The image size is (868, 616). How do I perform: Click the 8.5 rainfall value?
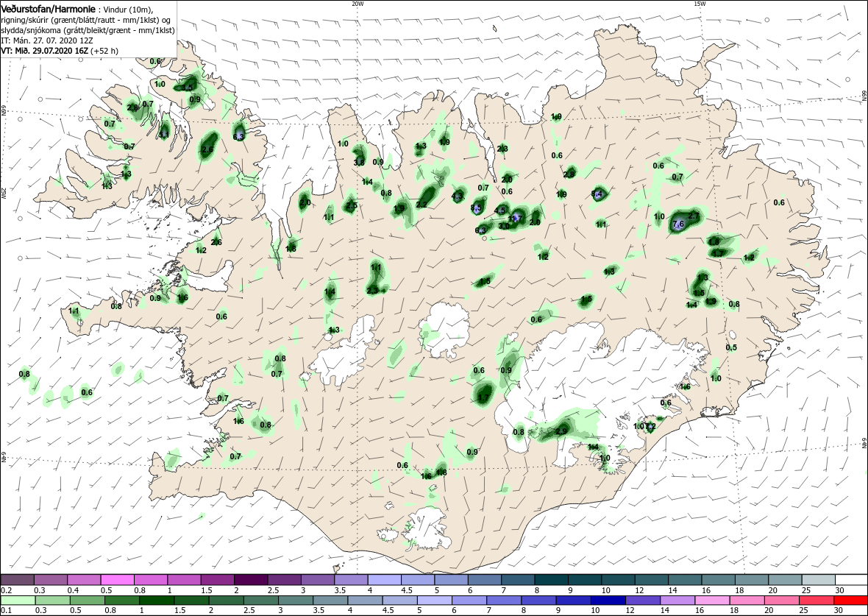tap(476, 208)
